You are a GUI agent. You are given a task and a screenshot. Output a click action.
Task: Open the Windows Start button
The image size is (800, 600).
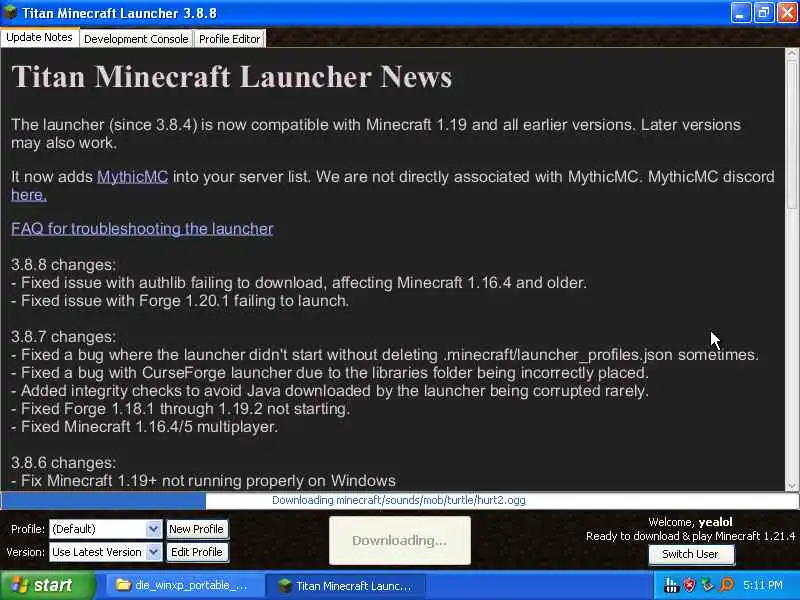pos(47,585)
